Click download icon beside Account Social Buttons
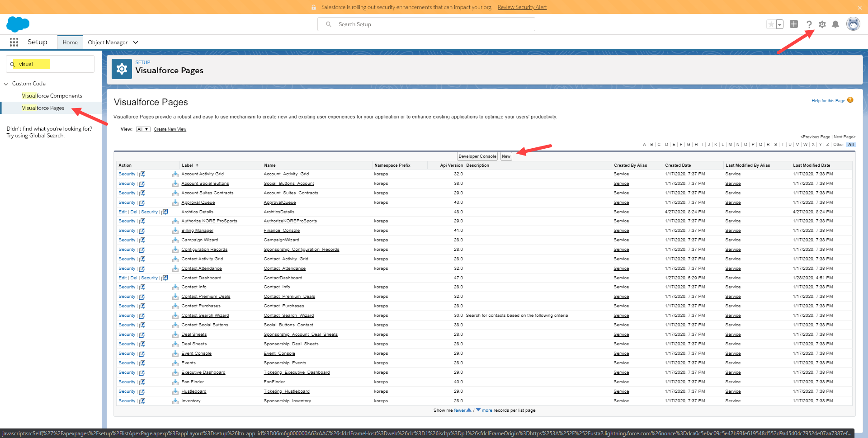 pos(175,184)
